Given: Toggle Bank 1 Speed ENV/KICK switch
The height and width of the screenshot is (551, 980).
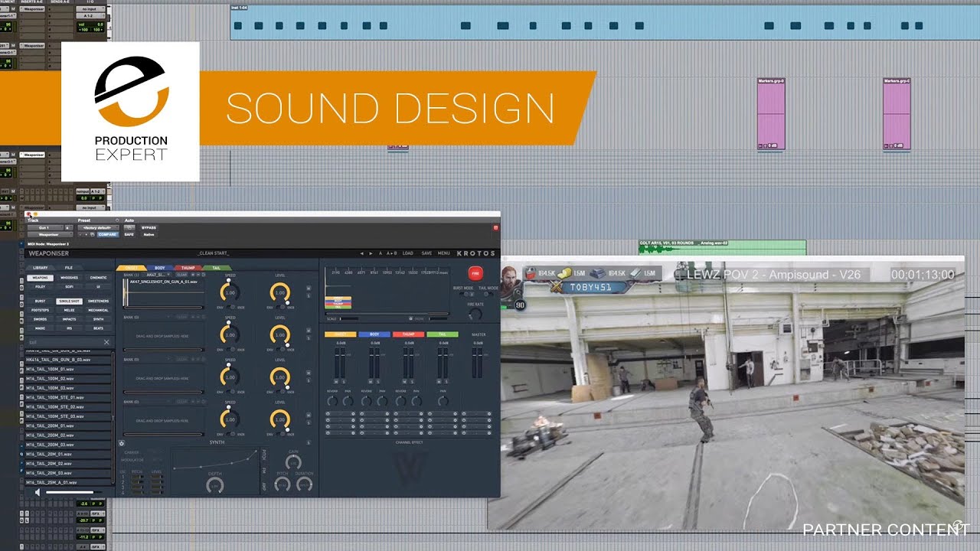Looking at the screenshot, I should click(x=230, y=306).
